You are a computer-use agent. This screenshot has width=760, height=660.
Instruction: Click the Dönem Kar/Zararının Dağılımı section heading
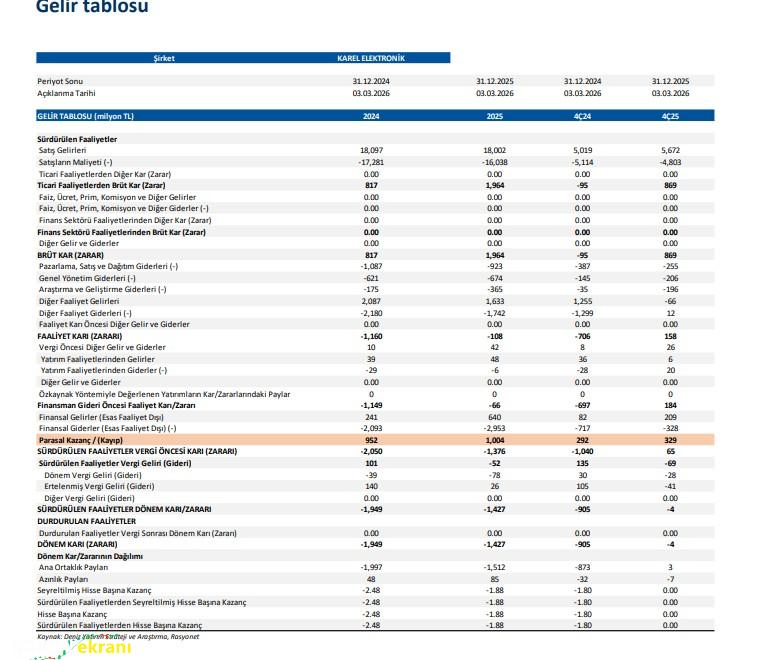(x=90, y=556)
